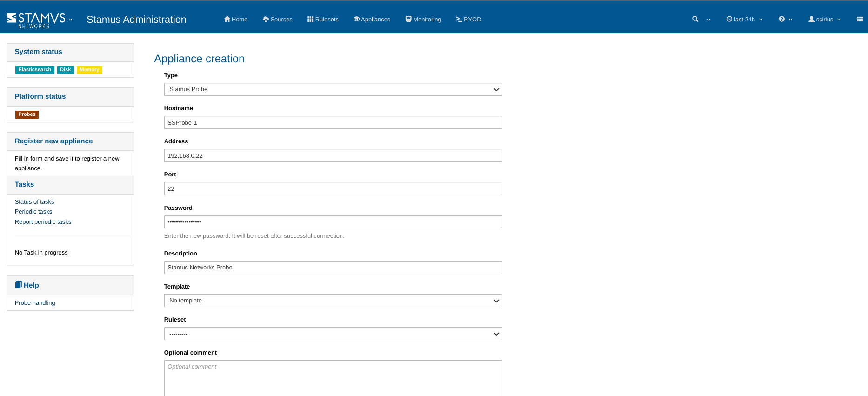The width and height of the screenshot is (868, 396).
Task: Open the Rulesets menu
Action: click(x=323, y=19)
